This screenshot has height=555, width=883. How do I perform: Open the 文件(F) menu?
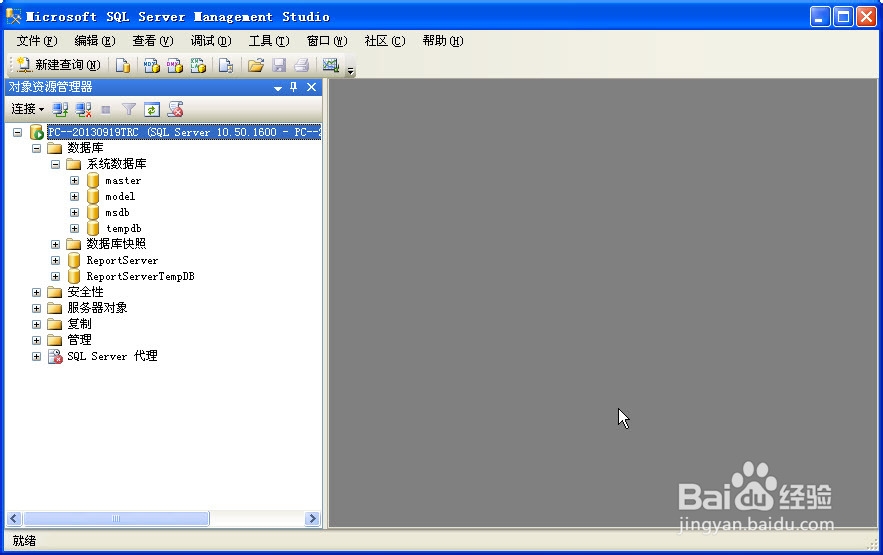(x=37, y=41)
